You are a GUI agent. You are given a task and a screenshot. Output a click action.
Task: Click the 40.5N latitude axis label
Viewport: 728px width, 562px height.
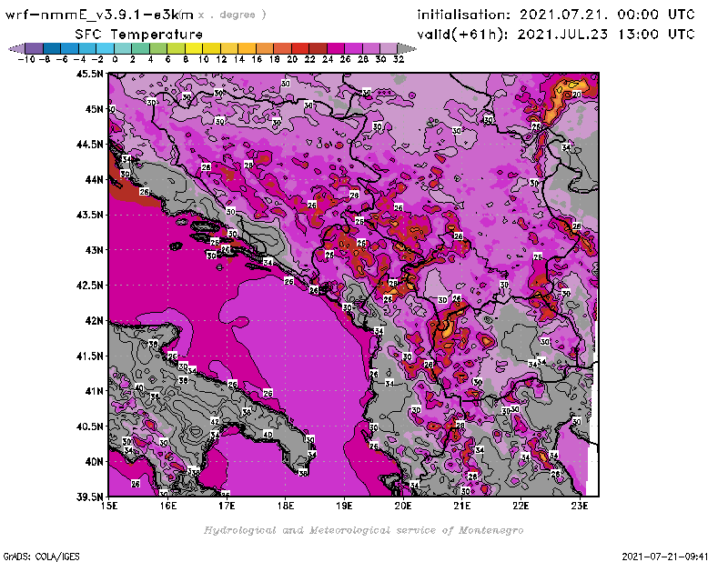click(89, 427)
